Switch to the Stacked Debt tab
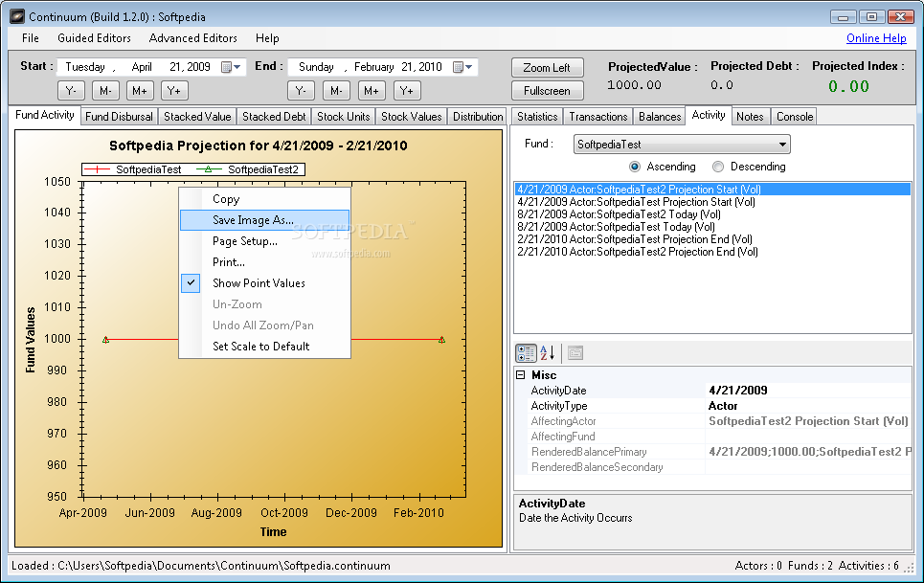This screenshot has width=924, height=583. 274,117
